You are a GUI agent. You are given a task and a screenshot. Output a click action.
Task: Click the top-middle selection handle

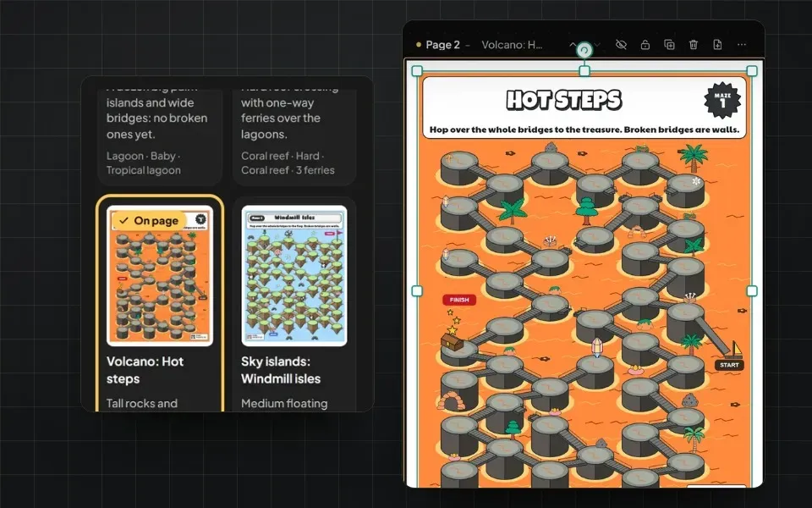584,71
